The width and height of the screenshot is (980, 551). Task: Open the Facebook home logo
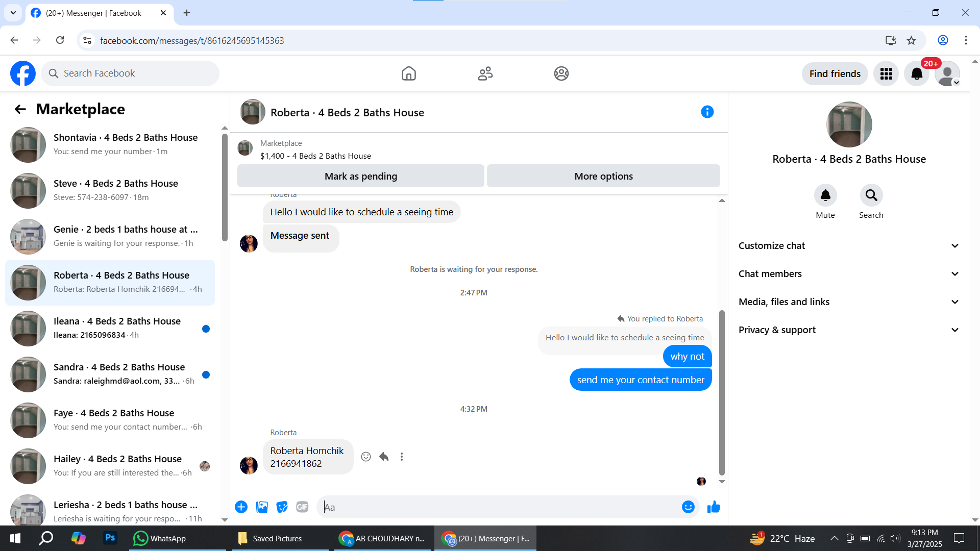(23, 73)
